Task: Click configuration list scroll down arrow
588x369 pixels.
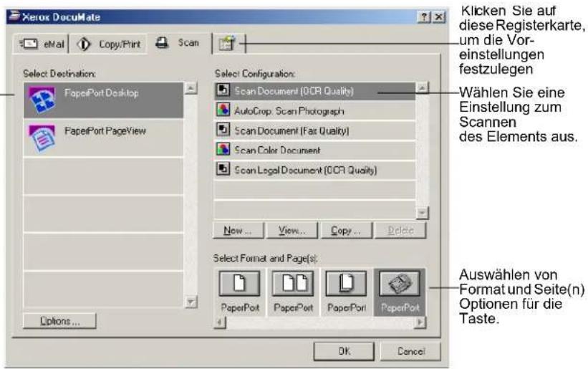Action: click(423, 213)
